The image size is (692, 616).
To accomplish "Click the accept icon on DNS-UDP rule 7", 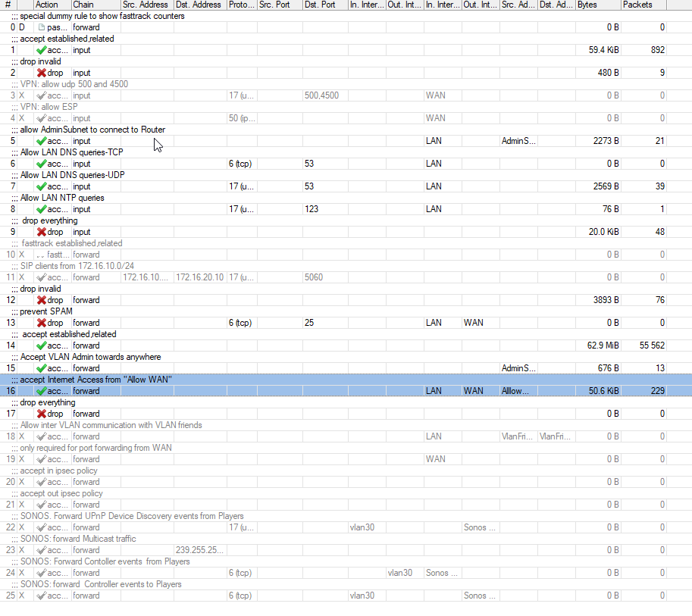I will point(42,186).
